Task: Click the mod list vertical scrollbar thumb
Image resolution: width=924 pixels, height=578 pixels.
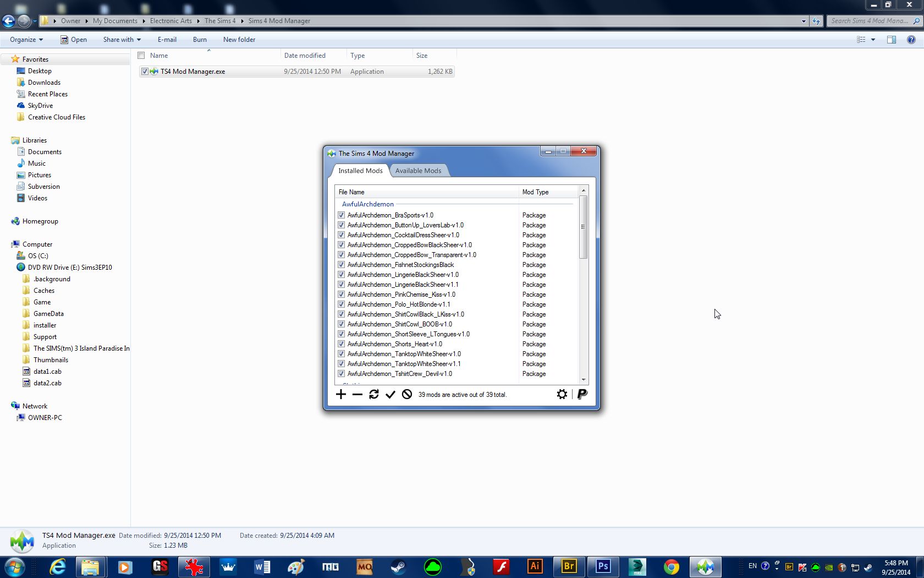Action: coord(583,227)
